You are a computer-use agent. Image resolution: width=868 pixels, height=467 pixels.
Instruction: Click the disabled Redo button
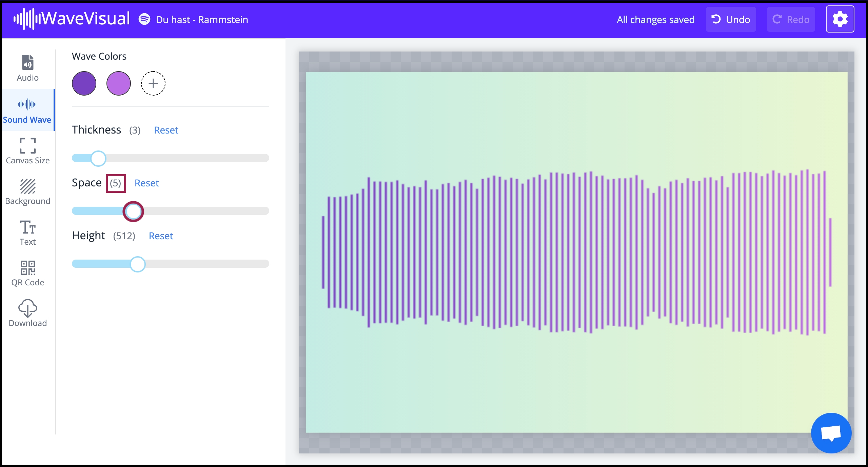tap(790, 19)
